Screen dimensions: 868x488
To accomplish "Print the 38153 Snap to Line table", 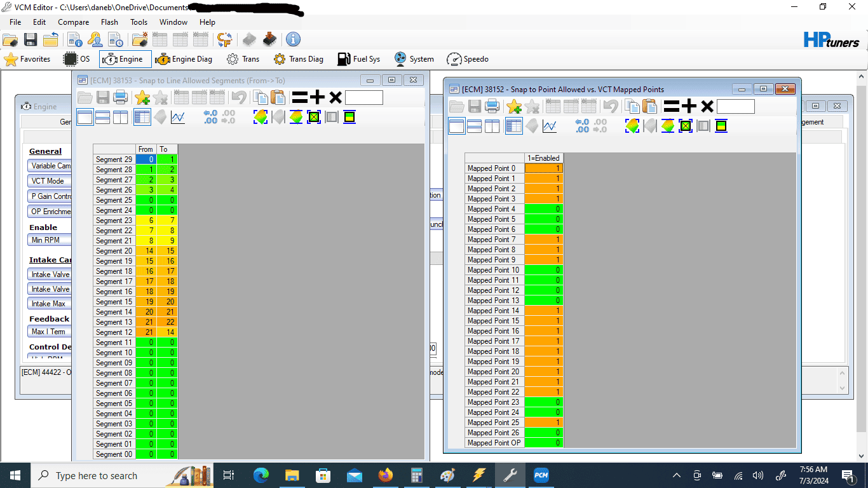I will coord(120,97).
